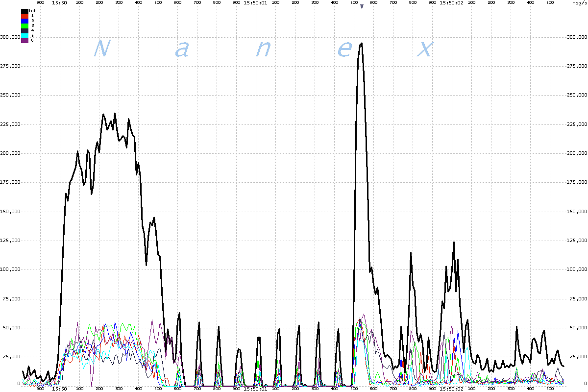Click the 15:50:02 label on top axis
The width and height of the screenshot is (588, 392).
point(451,2)
